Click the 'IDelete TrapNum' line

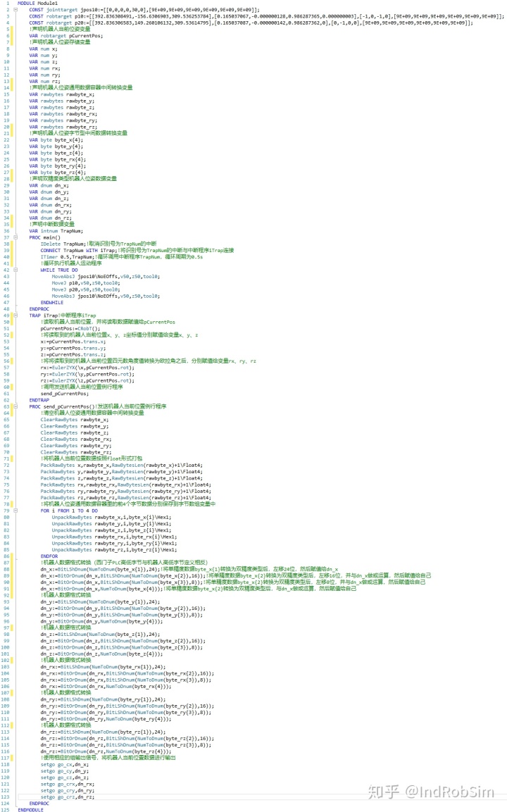99,244
